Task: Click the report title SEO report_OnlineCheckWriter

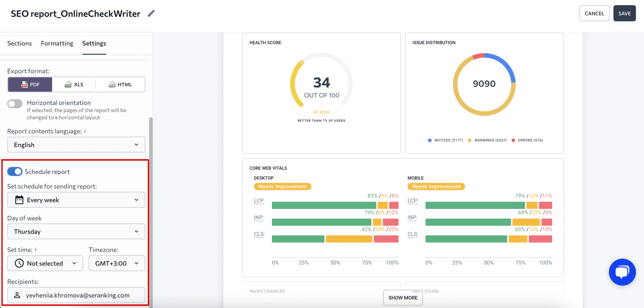Action: [x=75, y=14]
